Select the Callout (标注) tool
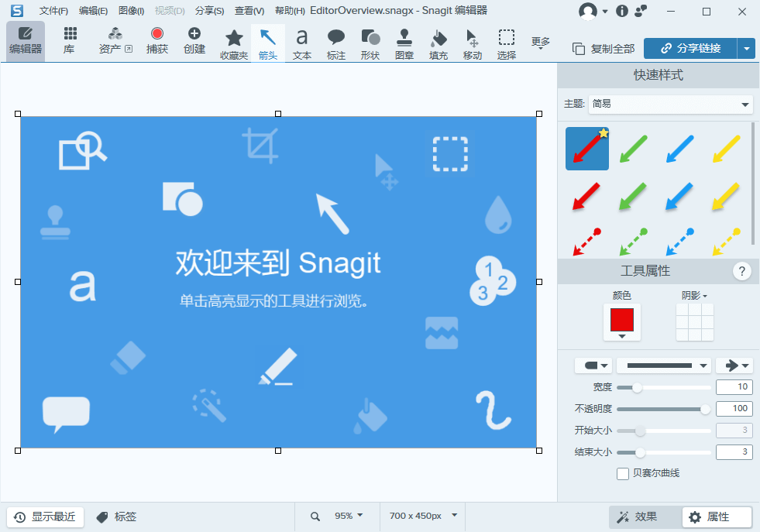 point(335,42)
